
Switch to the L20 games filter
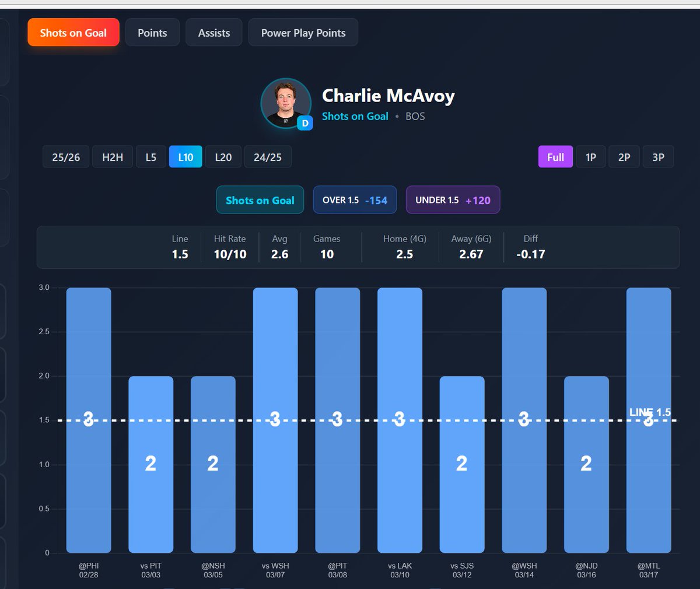pyautogui.click(x=223, y=156)
